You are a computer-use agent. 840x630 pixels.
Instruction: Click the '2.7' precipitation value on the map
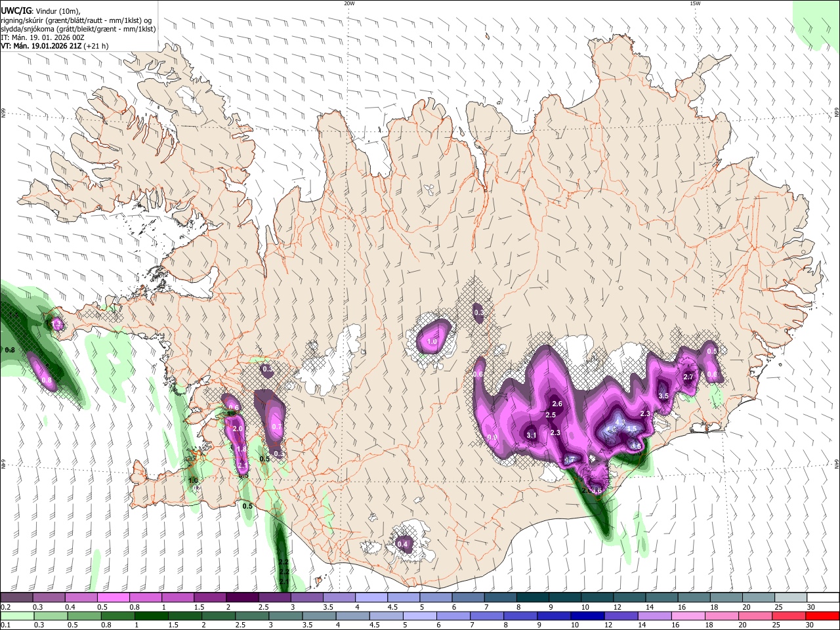pos(688,377)
